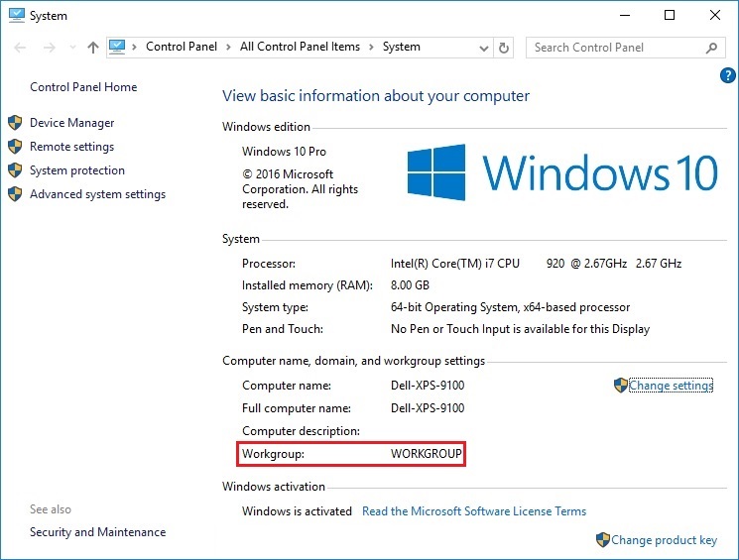Click shield icon beside Remote settings

pos(15,146)
